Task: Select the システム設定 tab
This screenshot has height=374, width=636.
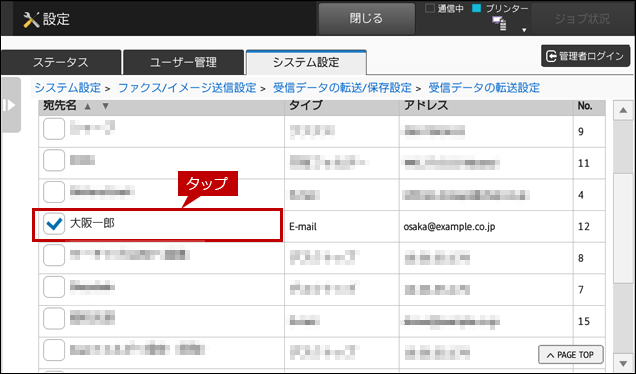Action: click(306, 62)
